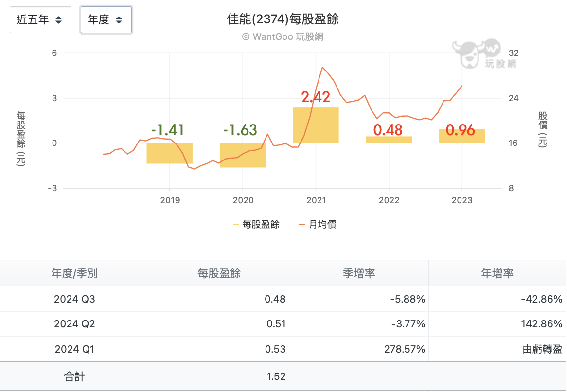Screen dimensions: 567x392
Task: Select the 2024 Q2 row label
Action: click(x=74, y=323)
